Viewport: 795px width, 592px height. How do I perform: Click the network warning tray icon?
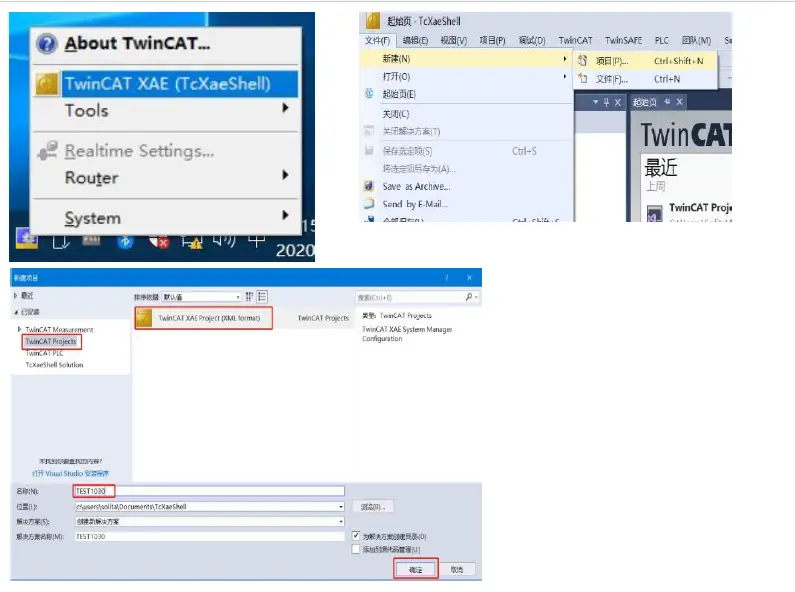193,242
